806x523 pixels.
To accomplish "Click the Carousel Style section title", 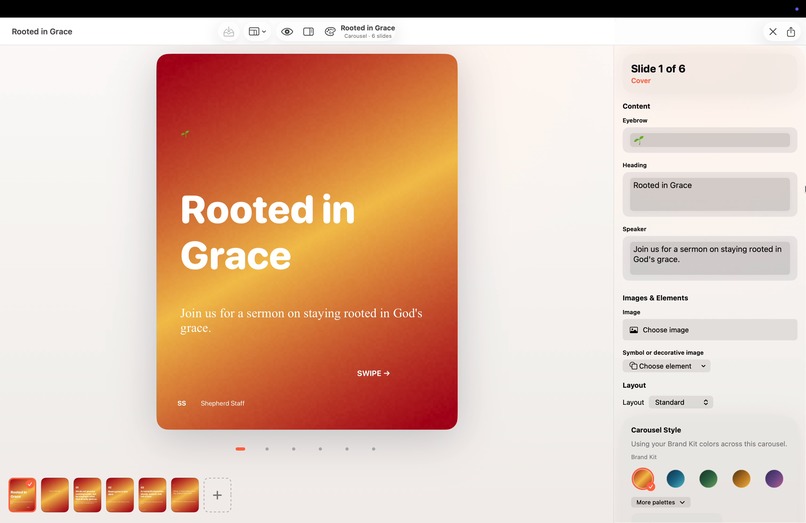I will tap(656, 430).
